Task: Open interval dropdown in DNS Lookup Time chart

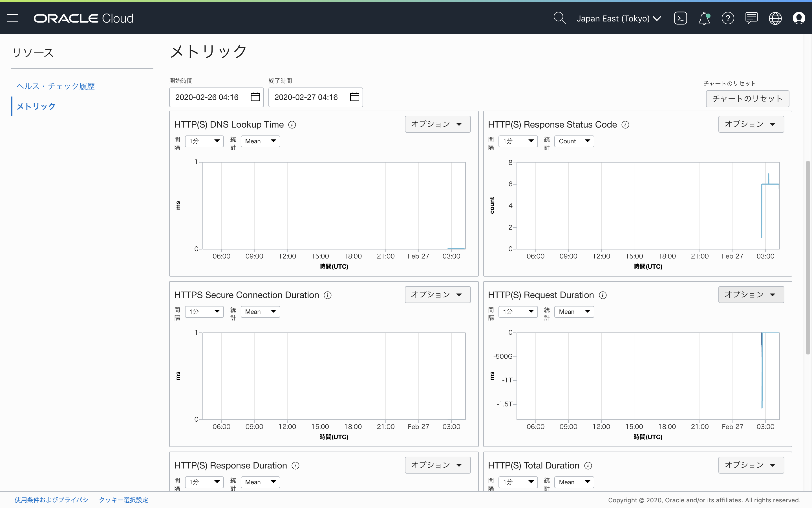Action: [204, 141]
